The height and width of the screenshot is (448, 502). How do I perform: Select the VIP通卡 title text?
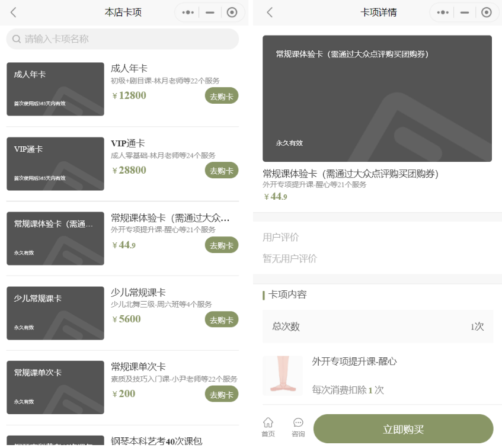[128, 143]
